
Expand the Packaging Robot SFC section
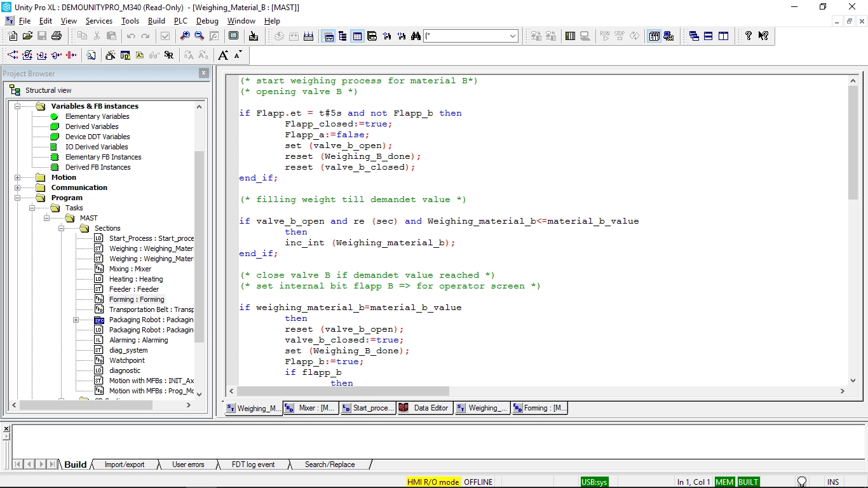pos(76,320)
